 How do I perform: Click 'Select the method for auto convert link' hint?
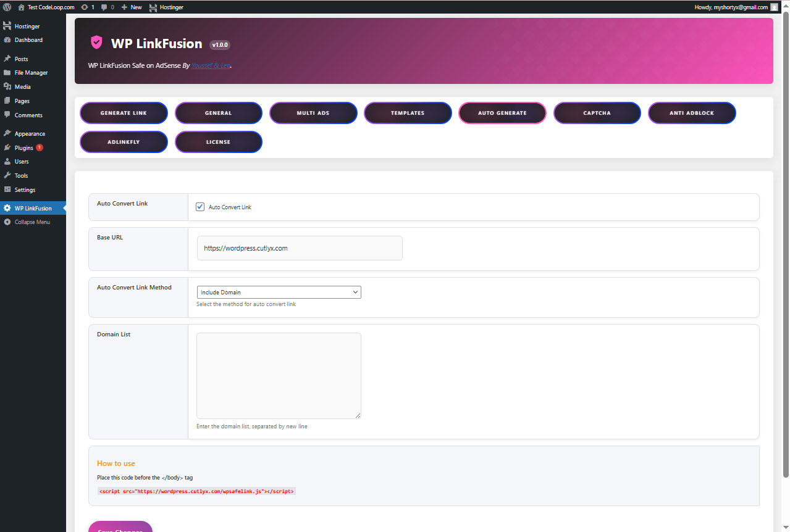(246, 304)
